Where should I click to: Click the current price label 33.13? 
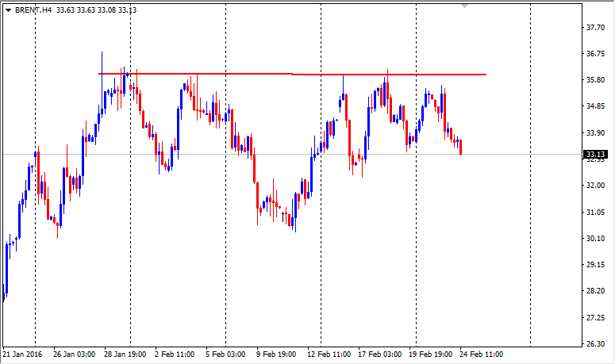tap(595, 155)
